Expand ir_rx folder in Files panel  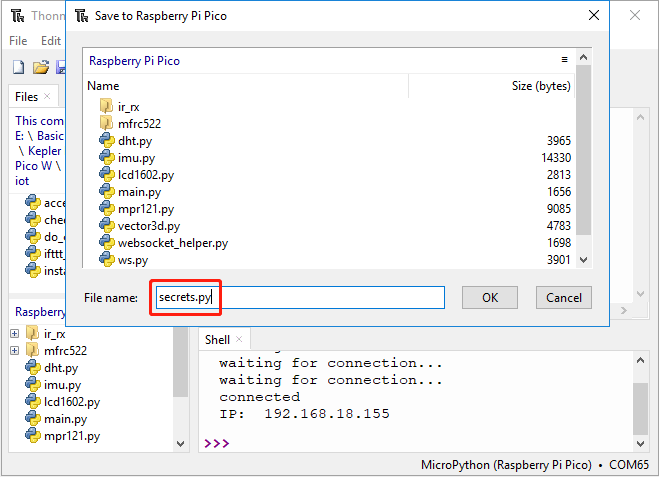click(x=15, y=334)
